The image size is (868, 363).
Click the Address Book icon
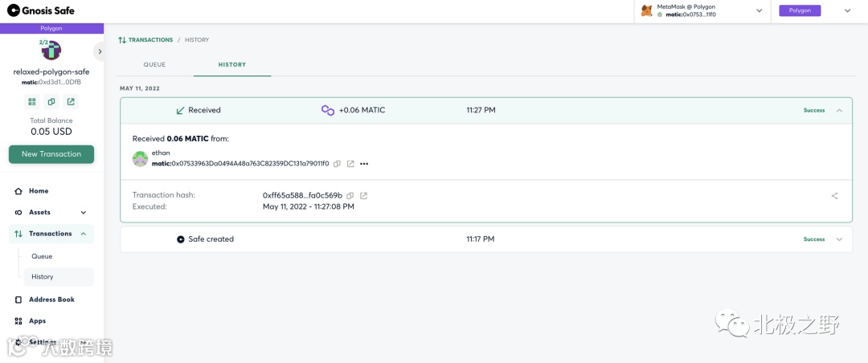18,300
